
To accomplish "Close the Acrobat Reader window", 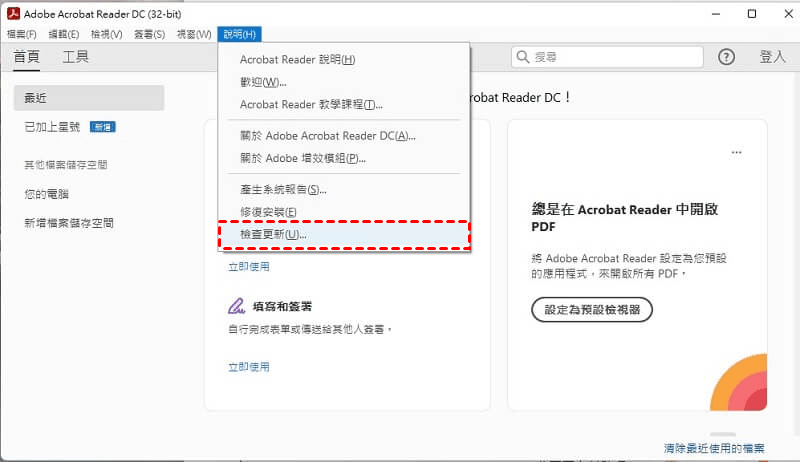I will click(788, 14).
